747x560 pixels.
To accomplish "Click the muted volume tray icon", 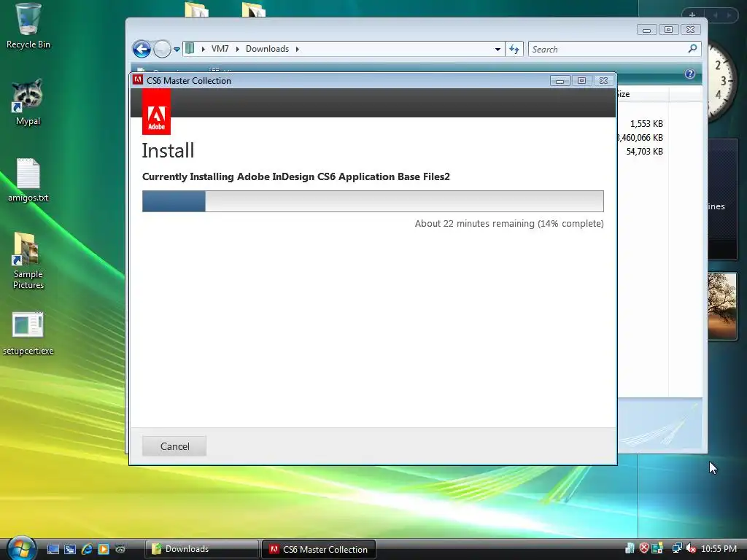I will 691,548.
